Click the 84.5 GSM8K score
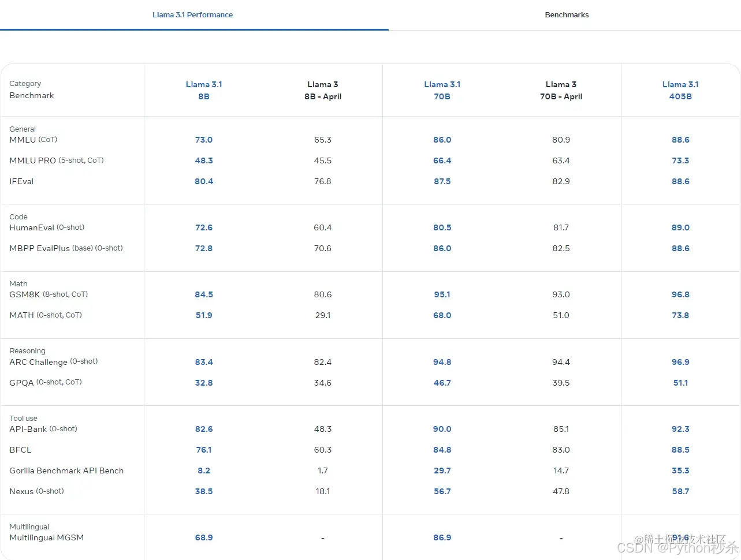 204,294
